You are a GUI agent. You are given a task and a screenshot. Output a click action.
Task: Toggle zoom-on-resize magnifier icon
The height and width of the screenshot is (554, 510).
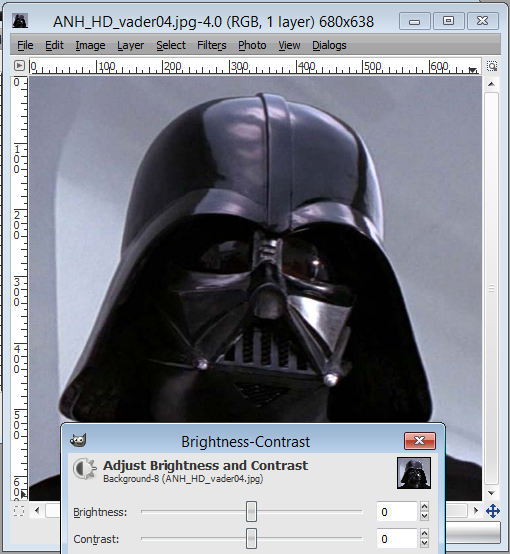492,66
